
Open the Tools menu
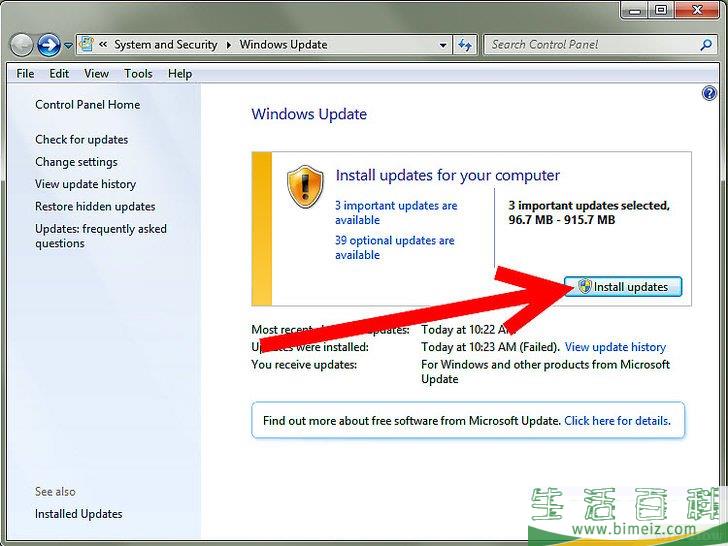click(138, 73)
